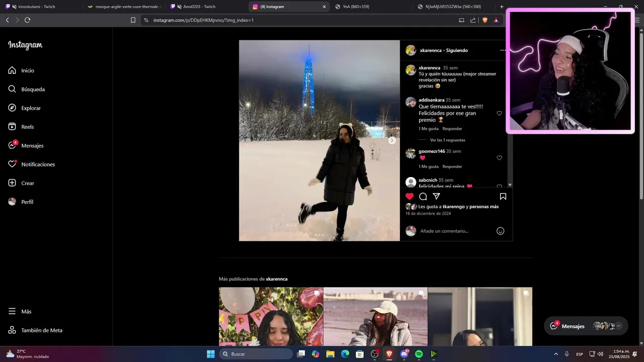
Task: Like addisankara's comment
Action: click(500, 113)
